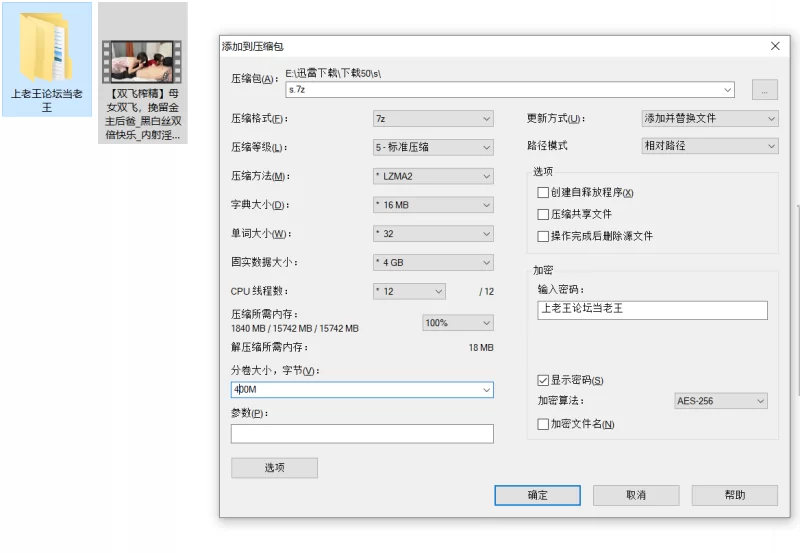Click the 选项 options button

tap(274, 468)
